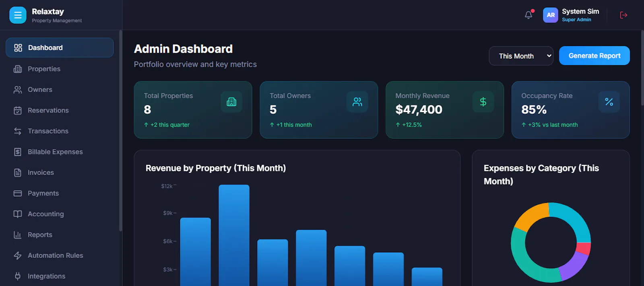Click the System Sim user name
Image resolution: width=644 pixels, height=286 pixels.
(x=580, y=12)
